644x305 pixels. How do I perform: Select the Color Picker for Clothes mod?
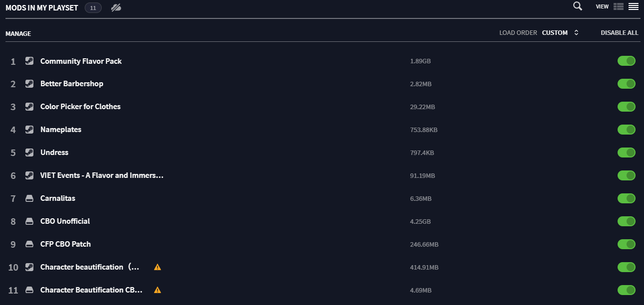pyautogui.click(x=80, y=107)
